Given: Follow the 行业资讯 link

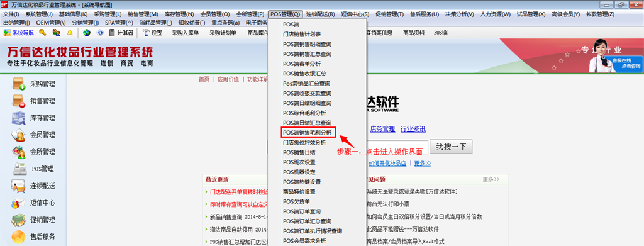Looking at the screenshot, I should (413, 130).
